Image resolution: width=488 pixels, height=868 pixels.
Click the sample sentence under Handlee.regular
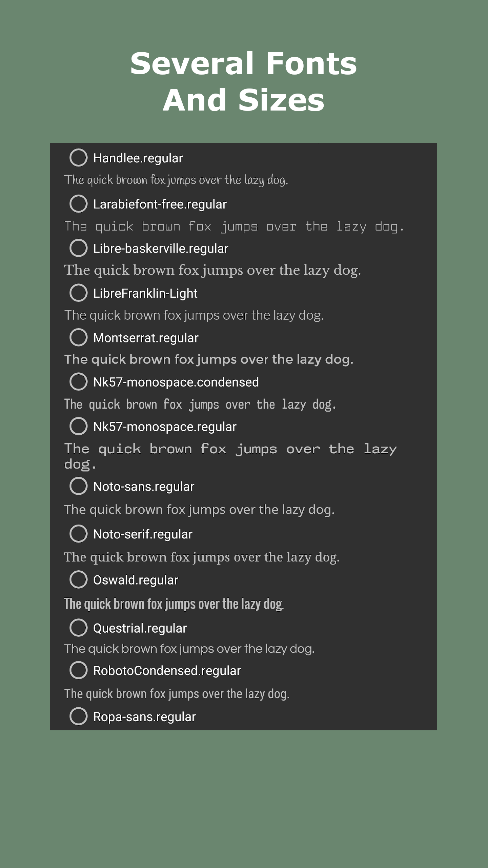[176, 180]
